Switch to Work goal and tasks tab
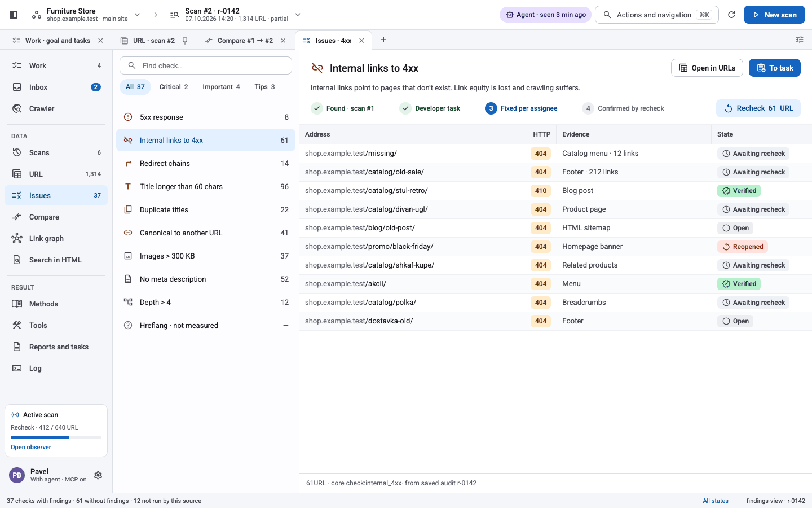The width and height of the screenshot is (812, 508). coord(58,41)
